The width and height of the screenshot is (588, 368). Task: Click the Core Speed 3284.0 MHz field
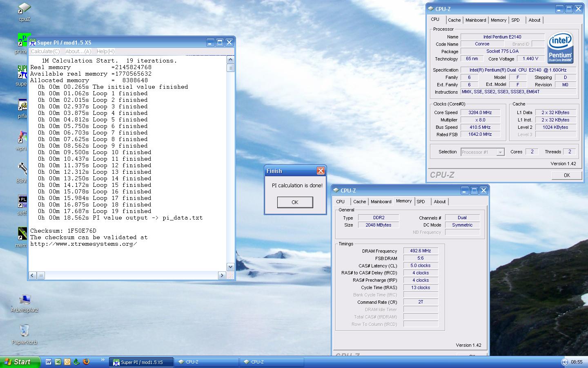[x=480, y=112]
